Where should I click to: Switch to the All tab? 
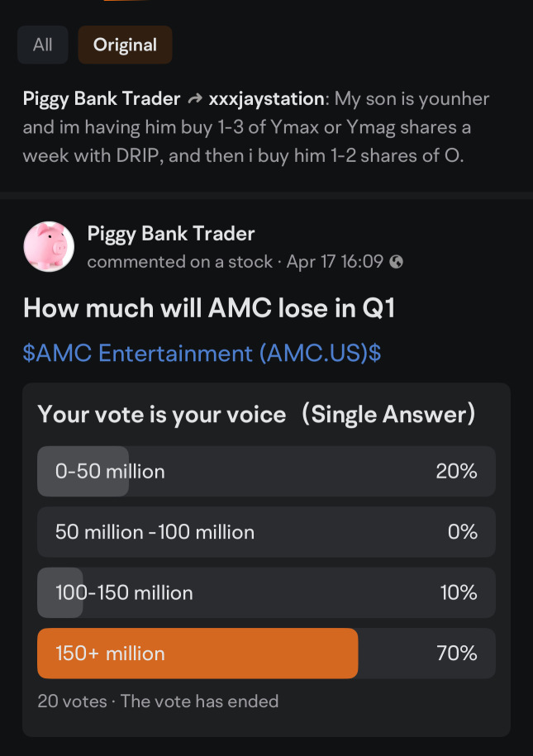click(x=43, y=45)
